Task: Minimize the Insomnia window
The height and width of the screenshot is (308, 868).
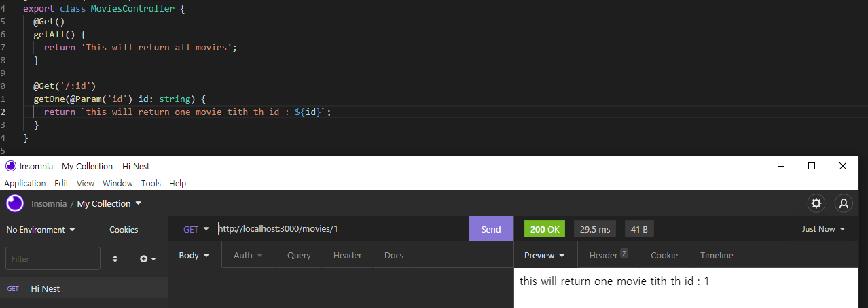Action: (780, 166)
